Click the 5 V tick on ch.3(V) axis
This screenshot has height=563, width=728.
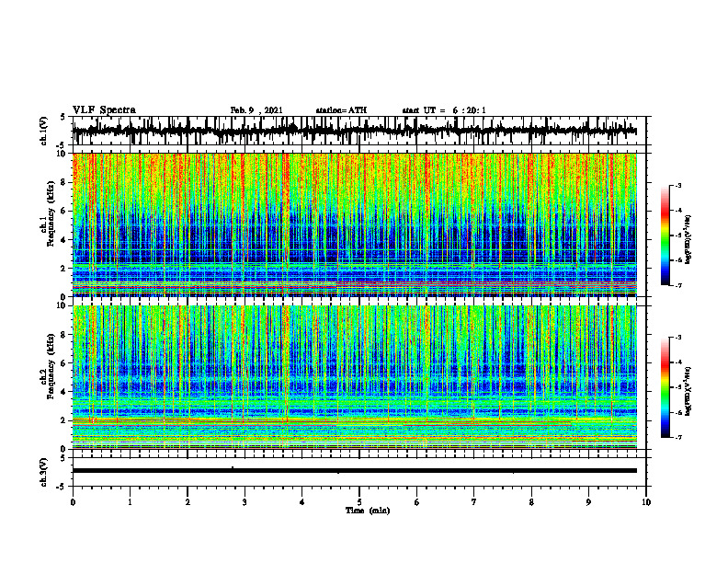(63, 458)
